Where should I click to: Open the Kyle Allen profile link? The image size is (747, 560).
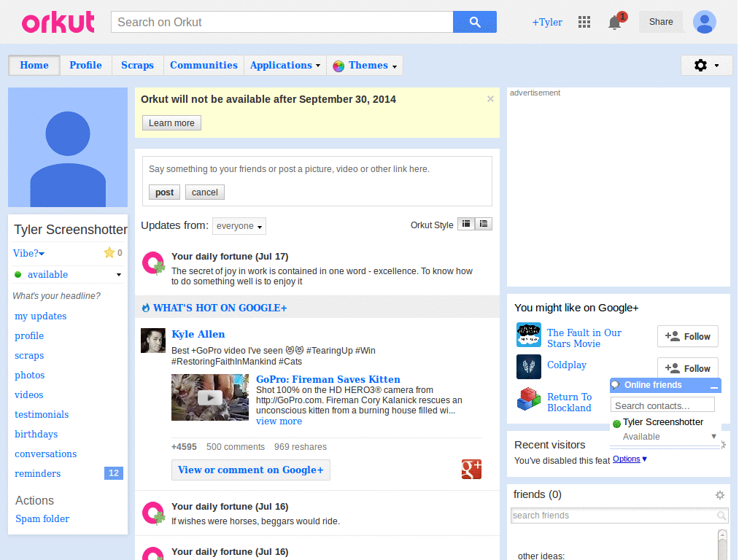[198, 334]
